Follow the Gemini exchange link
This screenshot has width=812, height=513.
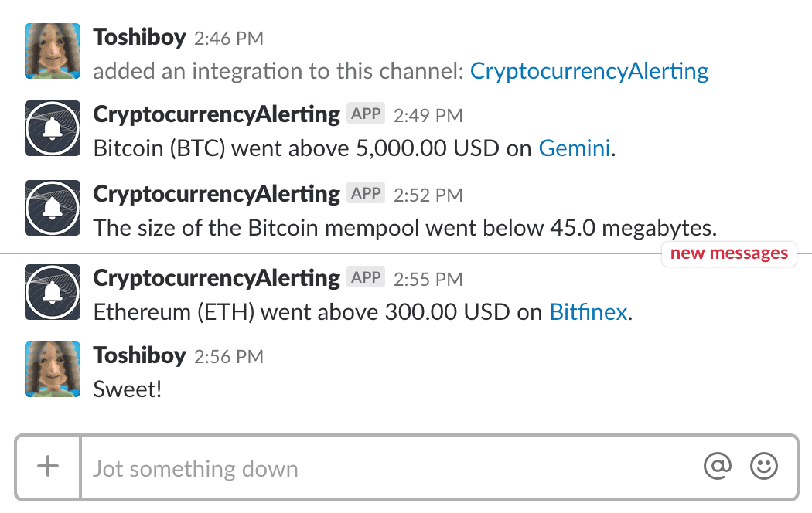[575, 148]
